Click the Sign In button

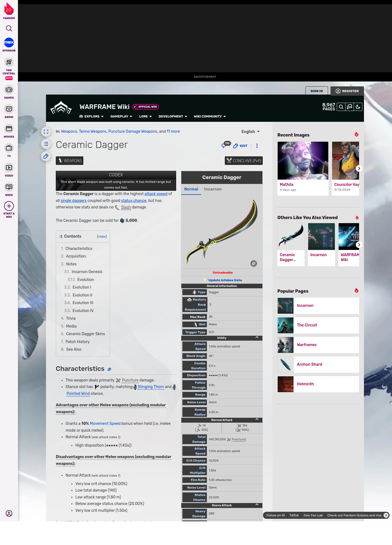[x=317, y=91]
